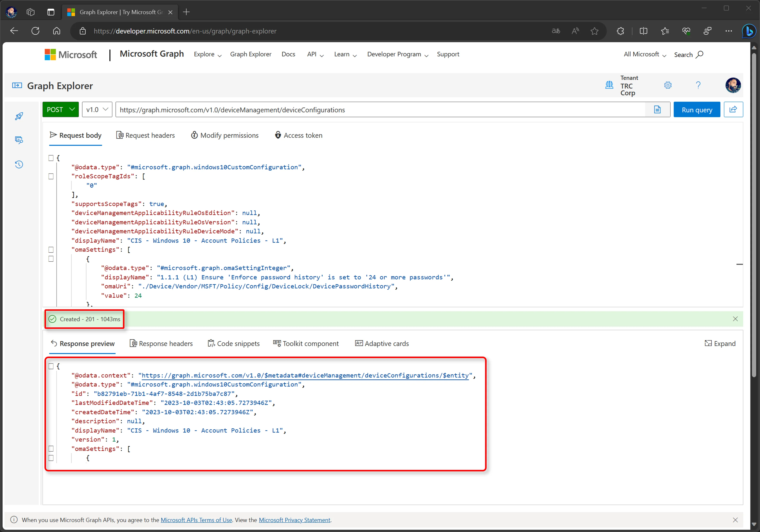Click tenant globe icon
The image size is (760, 532).
(x=609, y=85)
